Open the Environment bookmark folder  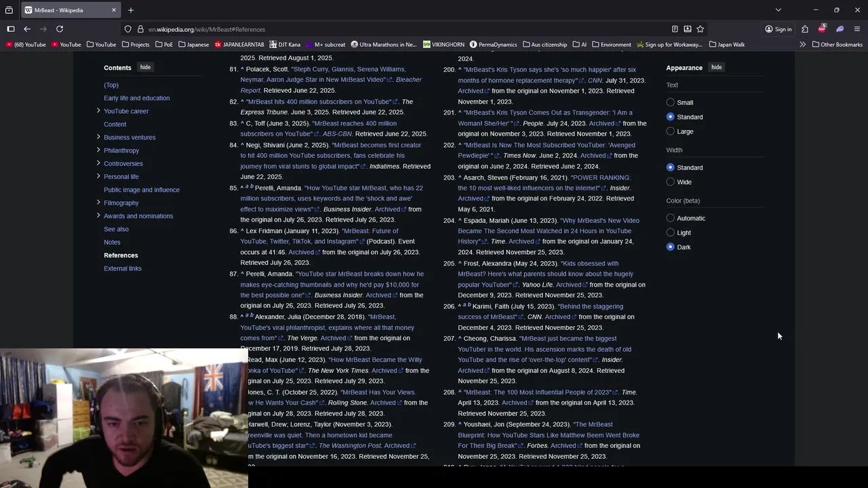tap(611, 45)
